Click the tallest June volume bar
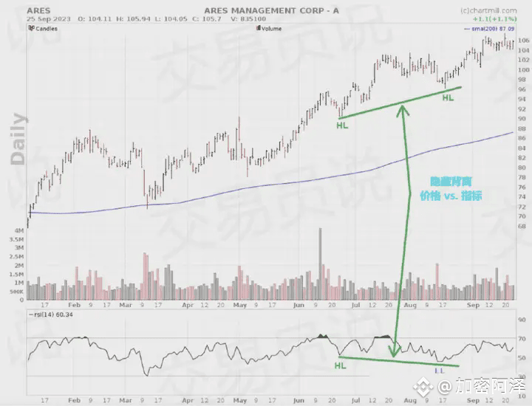The width and height of the screenshot is (532, 406). (x=320, y=264)
